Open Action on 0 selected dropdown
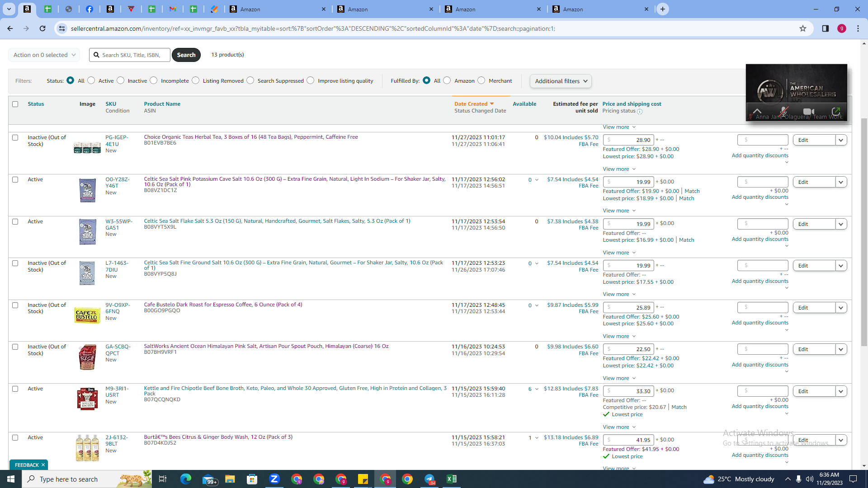The width and height of the screenshot is (868, 488). click(44, 55)
